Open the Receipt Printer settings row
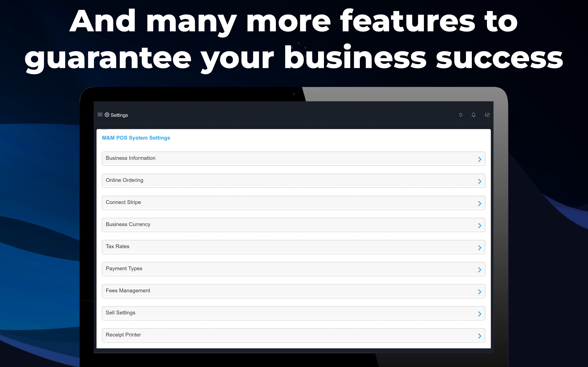 coord(293,335)
